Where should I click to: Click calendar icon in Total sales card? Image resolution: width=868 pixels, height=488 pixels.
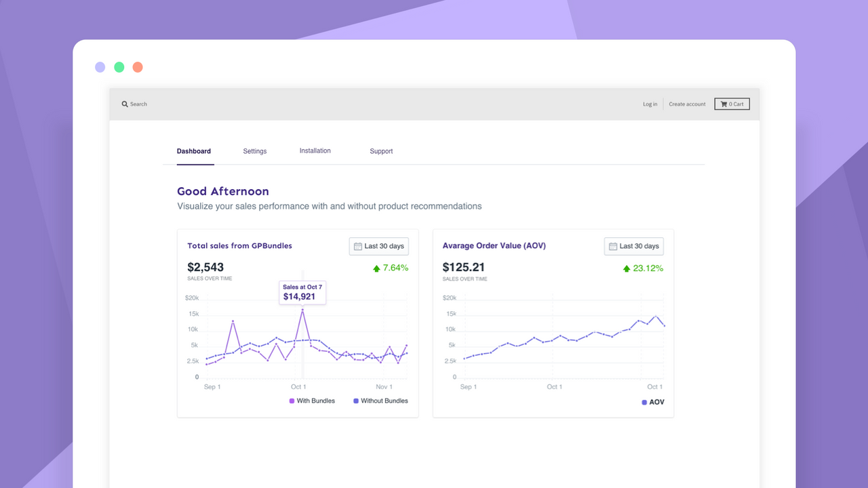tap(358, 247)
